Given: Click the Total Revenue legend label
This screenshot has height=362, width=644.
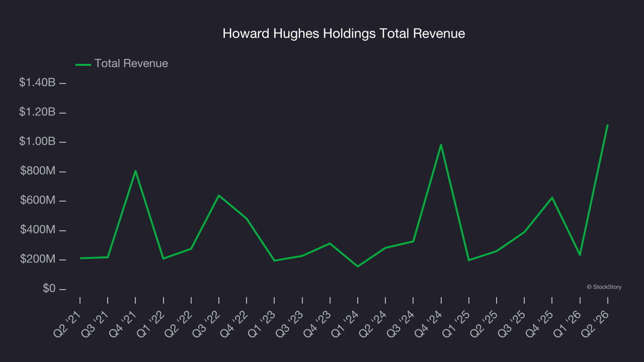Looking at the screenshot, I should tap(131, 64).
